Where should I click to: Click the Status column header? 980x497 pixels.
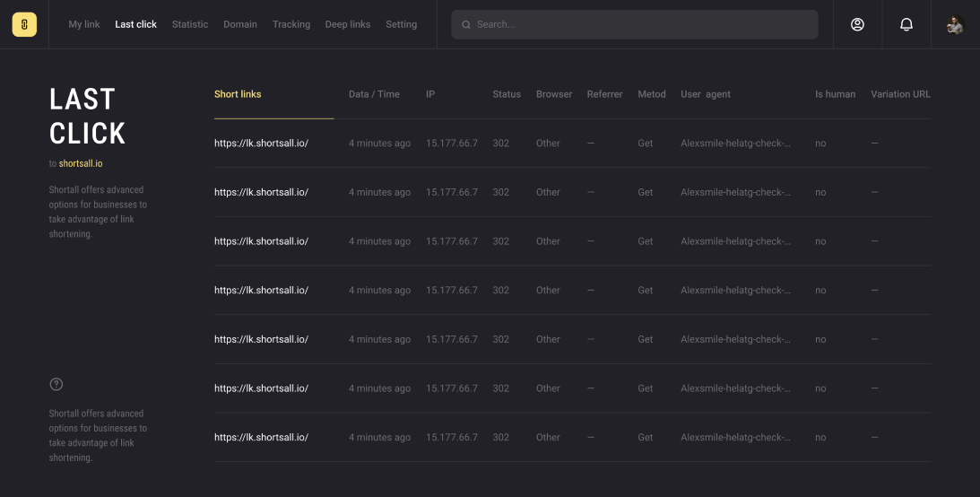point(507,94)
